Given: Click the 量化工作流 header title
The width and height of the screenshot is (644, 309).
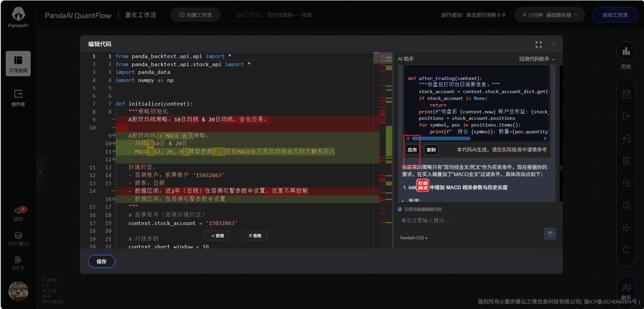Looking at the screenshot, I should [141, 15].
